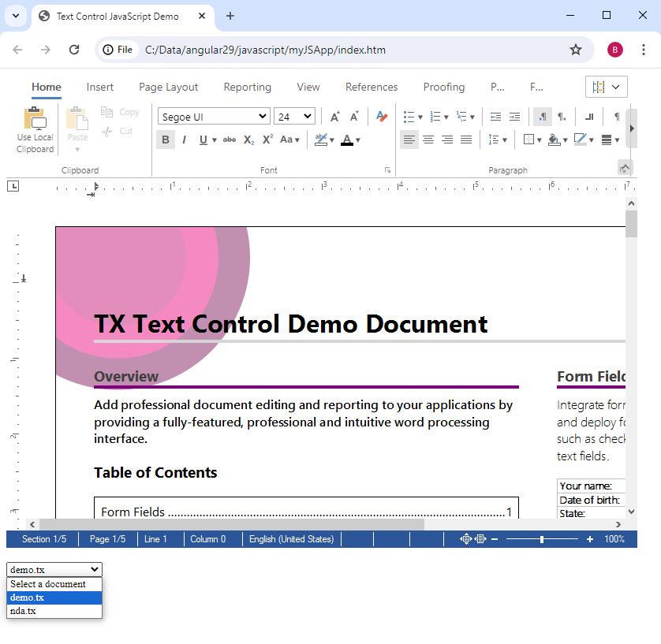Click the font color swatch A
Viewport: 661px width, 644px height.
point(347,140)
